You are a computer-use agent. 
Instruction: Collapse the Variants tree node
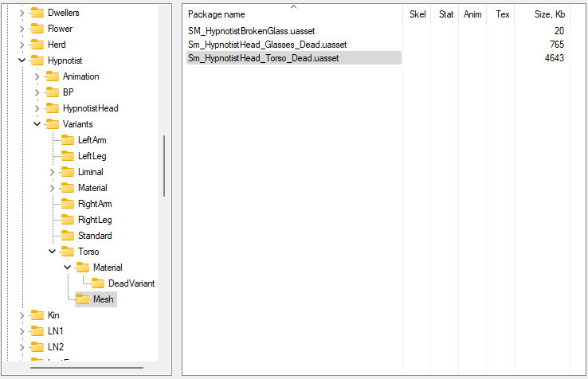tap(37, 124)
